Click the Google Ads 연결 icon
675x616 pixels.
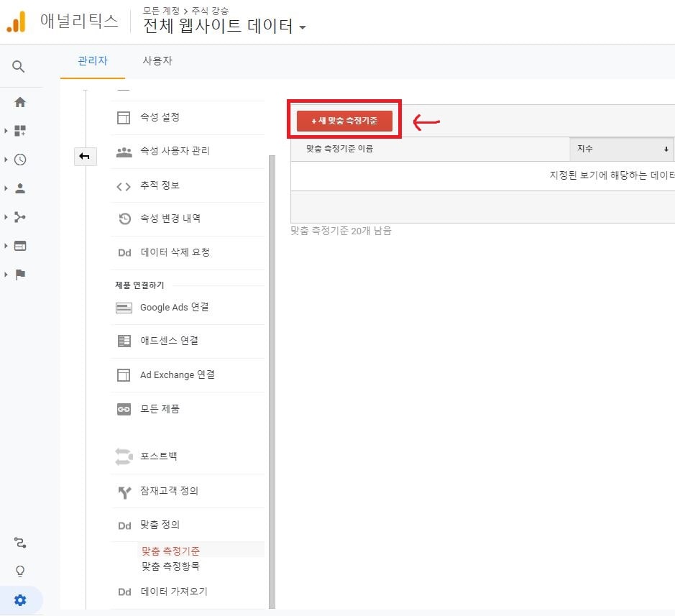[x=124, y=308]
